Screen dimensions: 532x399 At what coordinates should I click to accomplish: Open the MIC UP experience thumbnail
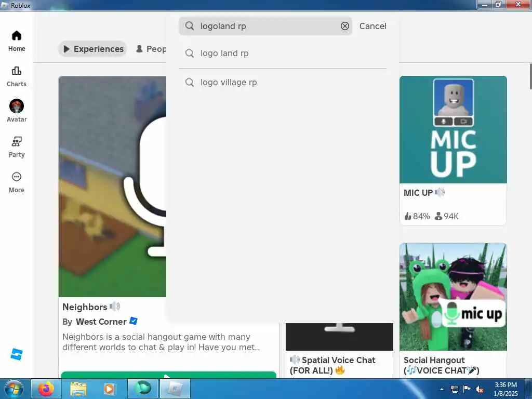point(453,129)
